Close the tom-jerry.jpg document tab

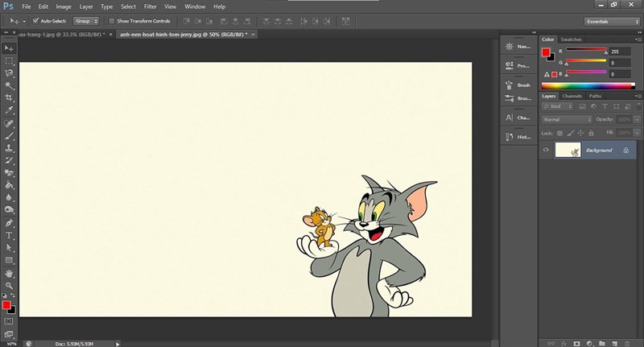[253, 35]
